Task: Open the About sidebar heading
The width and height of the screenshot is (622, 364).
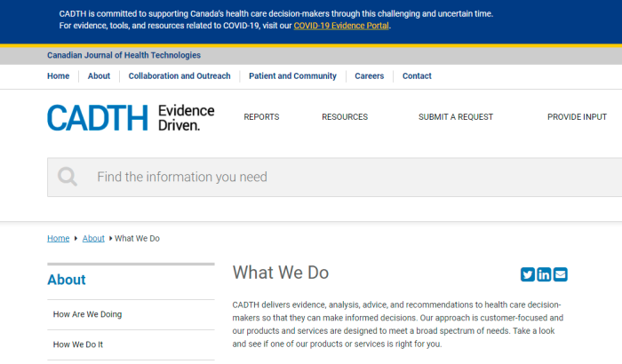Action: (x=67, y=280)
